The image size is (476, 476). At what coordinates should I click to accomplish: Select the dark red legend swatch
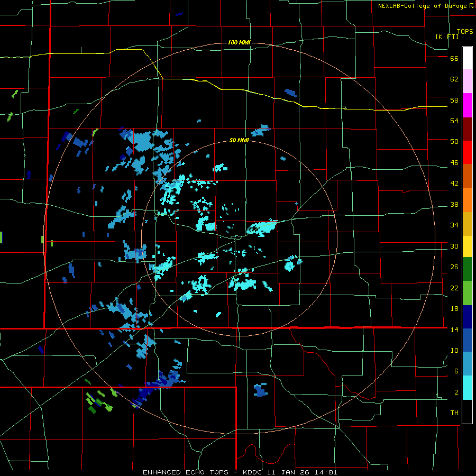pos(467,129)
